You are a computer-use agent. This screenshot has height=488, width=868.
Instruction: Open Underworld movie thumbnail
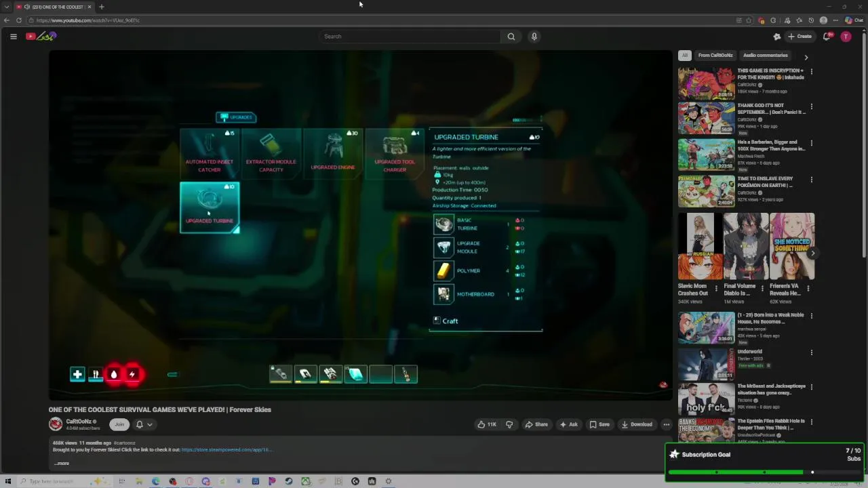(x=706, y=364)
